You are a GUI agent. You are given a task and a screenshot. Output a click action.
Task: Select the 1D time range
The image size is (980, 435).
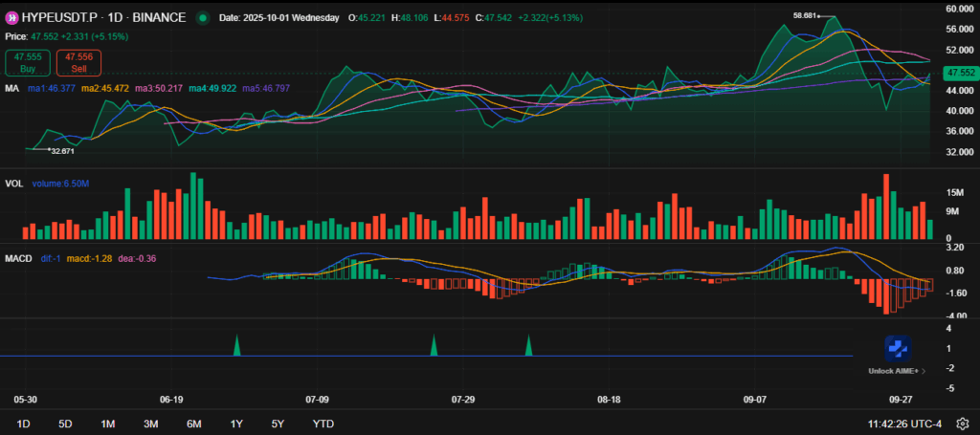[24, 424]
